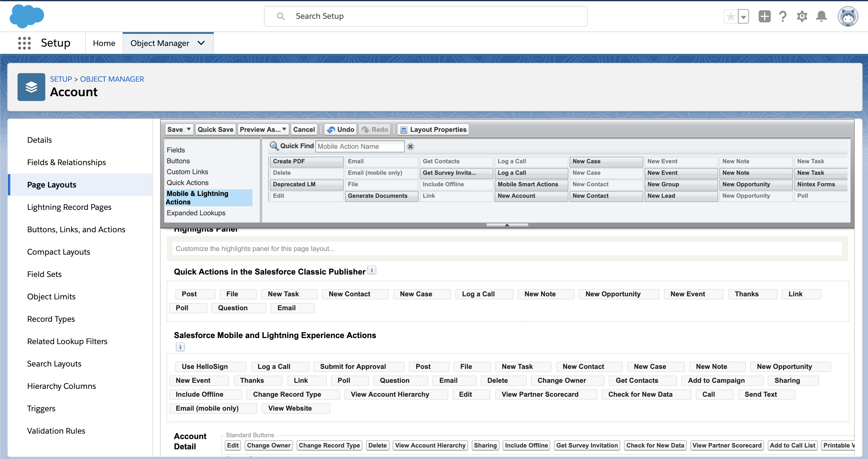The width and height of the screenshot is (868, 459).
Task: Select Quick Actions in the palette list
Action: [x=187, y=183]
